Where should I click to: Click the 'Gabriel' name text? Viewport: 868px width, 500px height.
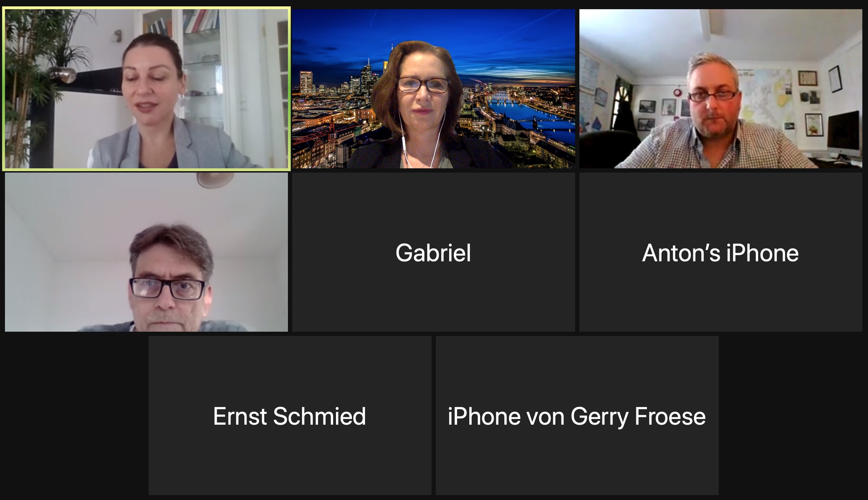(x=433, y=253)
